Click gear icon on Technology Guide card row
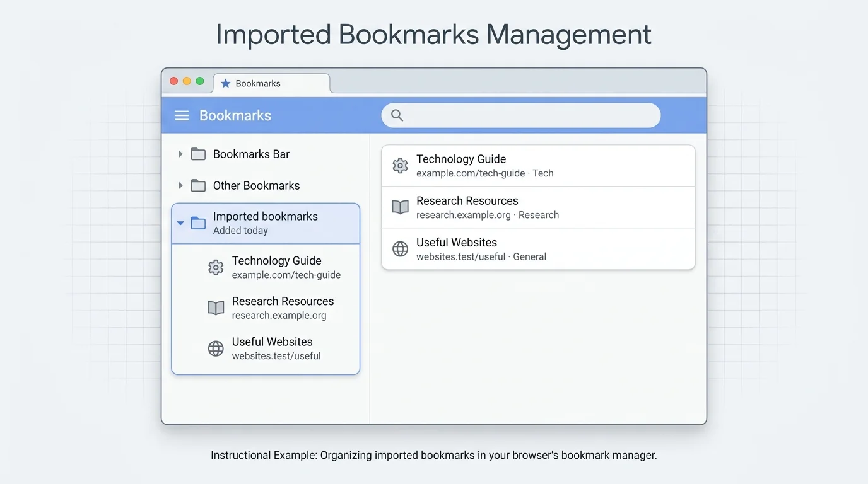The height and width of the screenshot is (484, 868). click(400, 166)
